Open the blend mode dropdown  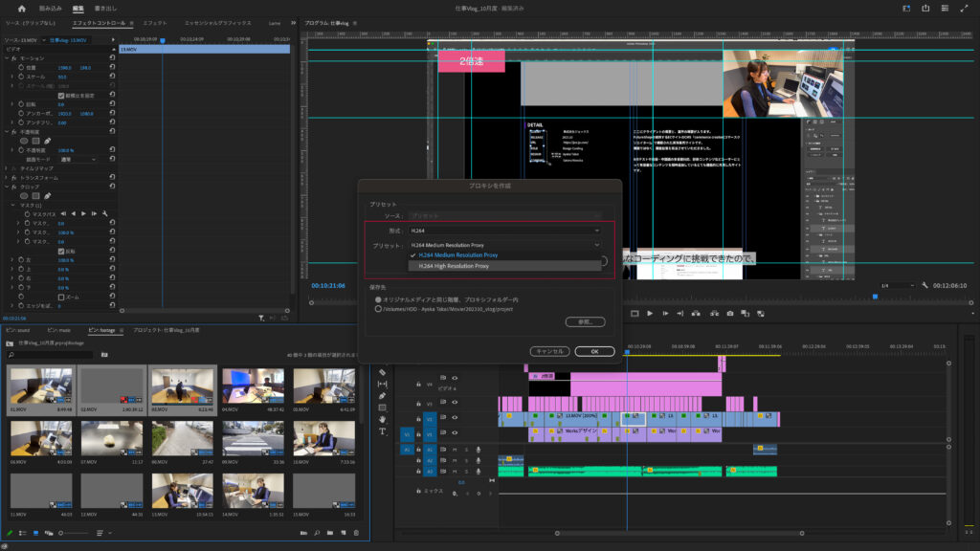[x=78, y=160]
